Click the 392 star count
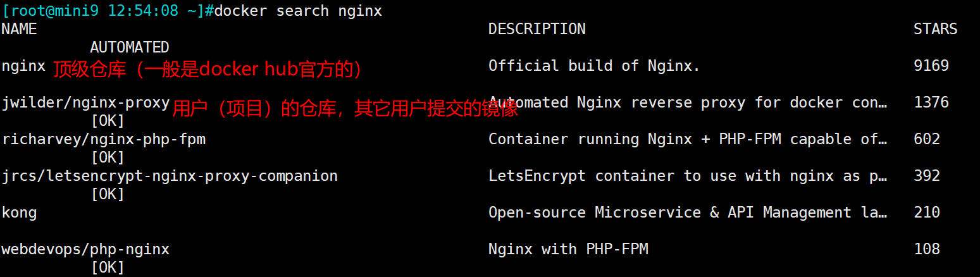 (x=927, y=176)
